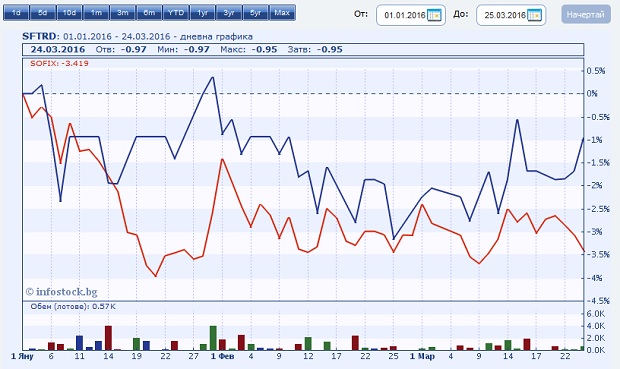Choose the 5yr period button
Image resolution: width=620 pixels, height=369 pixels.
click(256, 13)
